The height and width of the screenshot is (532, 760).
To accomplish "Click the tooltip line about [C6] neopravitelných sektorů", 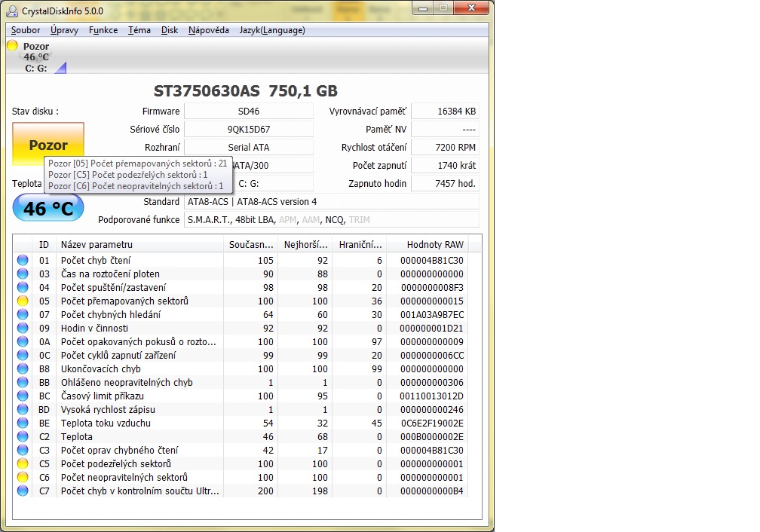I will pyautogui.click(x=136, y=186).
